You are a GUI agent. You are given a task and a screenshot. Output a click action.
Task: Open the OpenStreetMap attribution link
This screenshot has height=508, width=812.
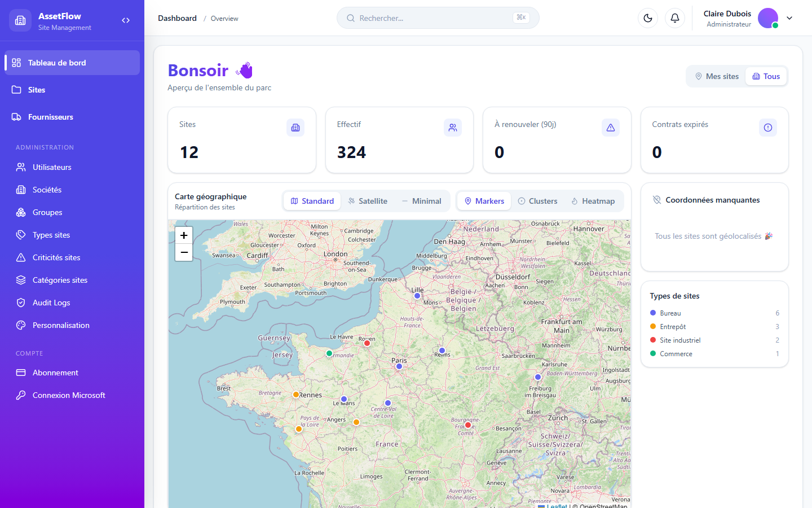point(603,506)
